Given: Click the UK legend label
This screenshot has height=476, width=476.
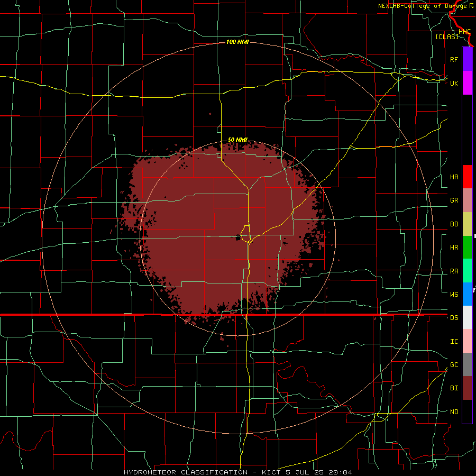Looking at the screenshot, I should (454, 83).
